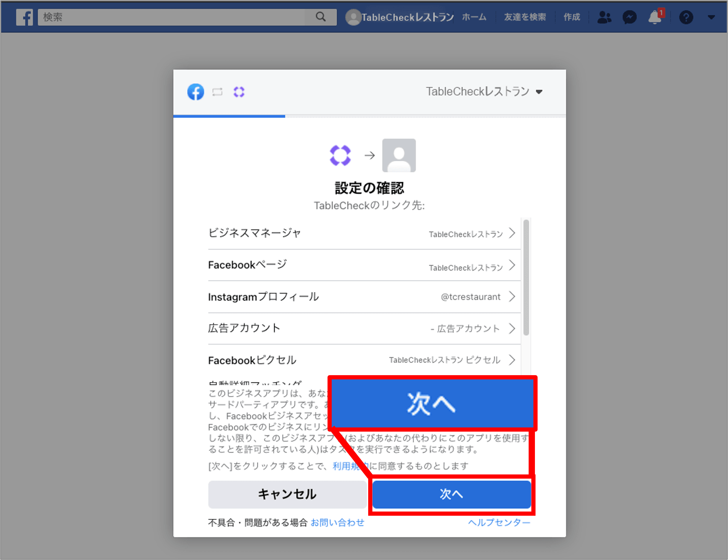
Task: Expand the ビジネスマネージャ row
Action: tap(512, 233)
